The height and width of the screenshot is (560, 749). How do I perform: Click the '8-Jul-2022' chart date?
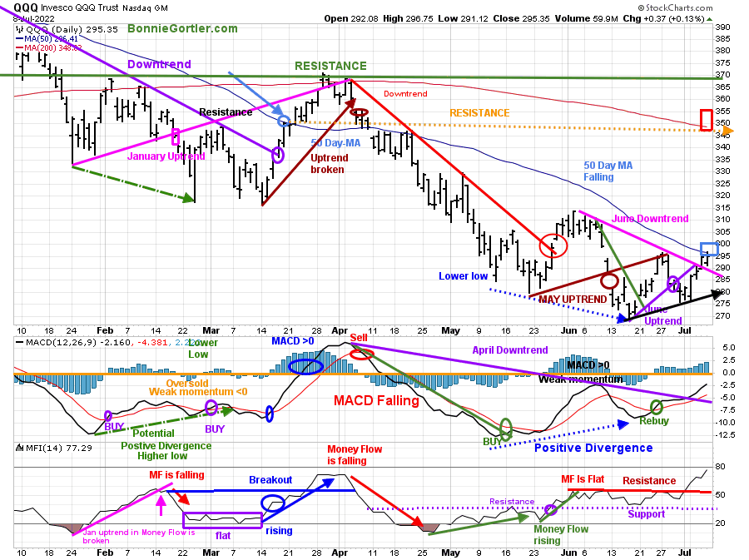33,19
